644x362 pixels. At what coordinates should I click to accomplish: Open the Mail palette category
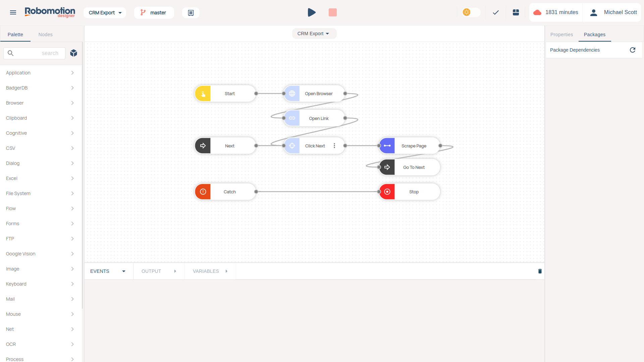tap(40, 299)
